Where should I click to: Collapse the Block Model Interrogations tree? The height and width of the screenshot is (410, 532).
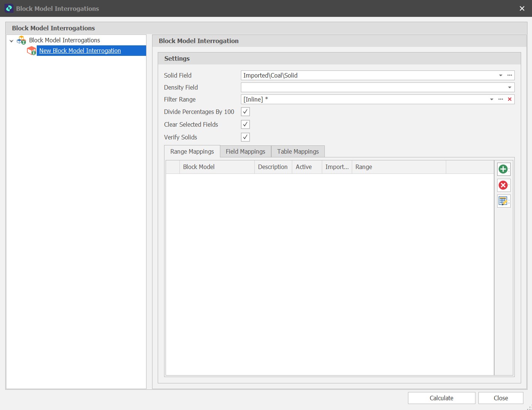click(x=12, y=40)
